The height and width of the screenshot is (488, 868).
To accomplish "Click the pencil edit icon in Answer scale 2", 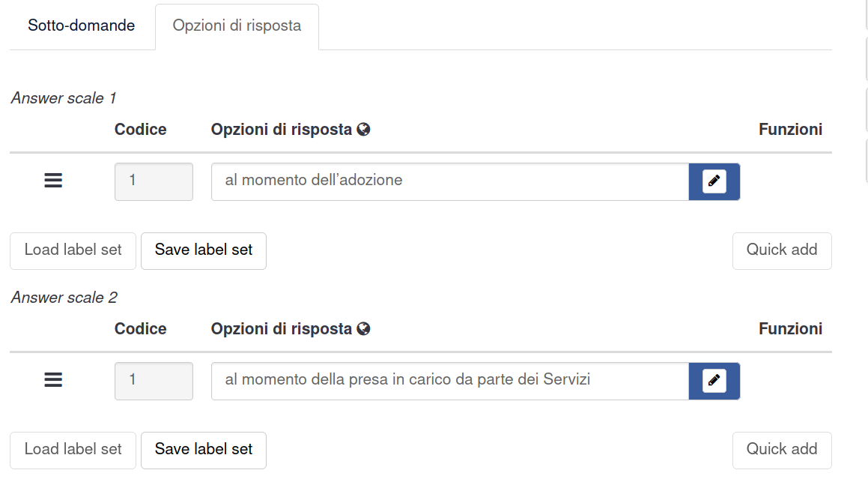I will pyautogui.click(x=714, y=381).
